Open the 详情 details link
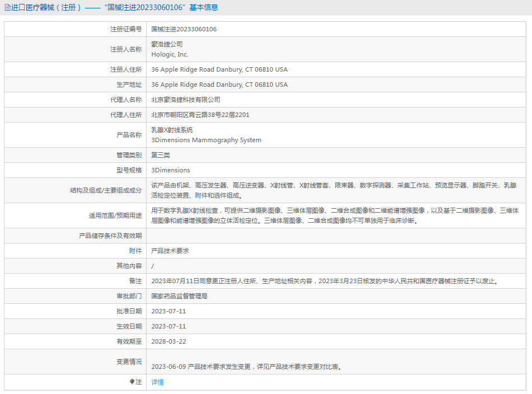Viewport: 532px width, 394px height. (157, 382)
